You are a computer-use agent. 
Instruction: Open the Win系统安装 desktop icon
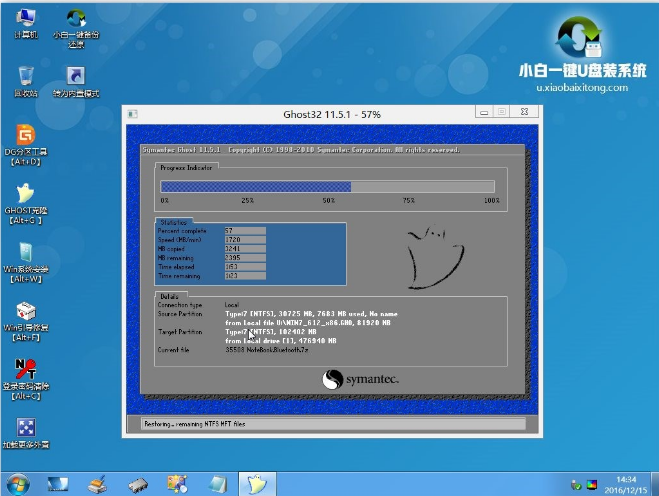[x=26, y=252]
